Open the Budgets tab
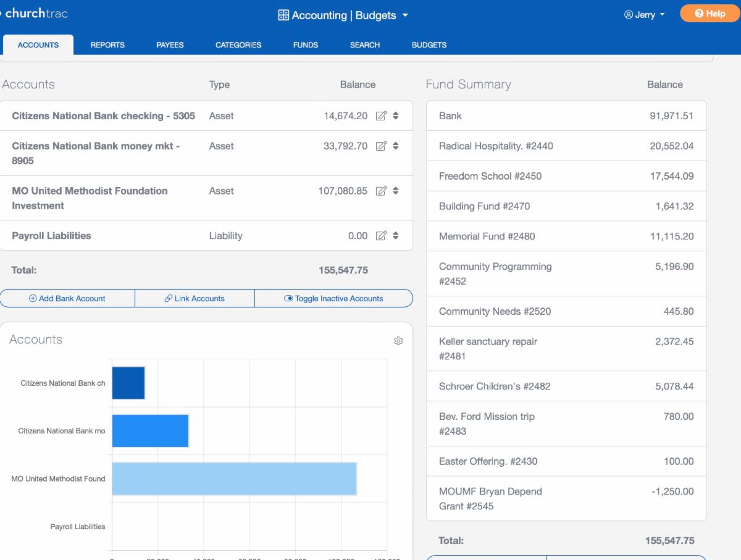Image resolution: width=741 pixels, height=560 pixels. point(429,45)
